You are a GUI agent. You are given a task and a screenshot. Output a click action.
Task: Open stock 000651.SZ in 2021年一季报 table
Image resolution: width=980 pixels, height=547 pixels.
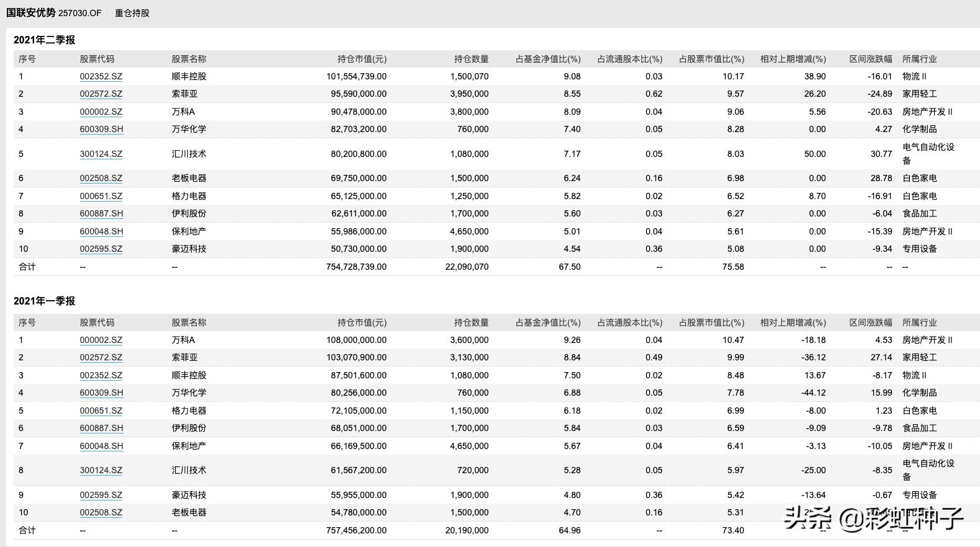coord(101,411)
